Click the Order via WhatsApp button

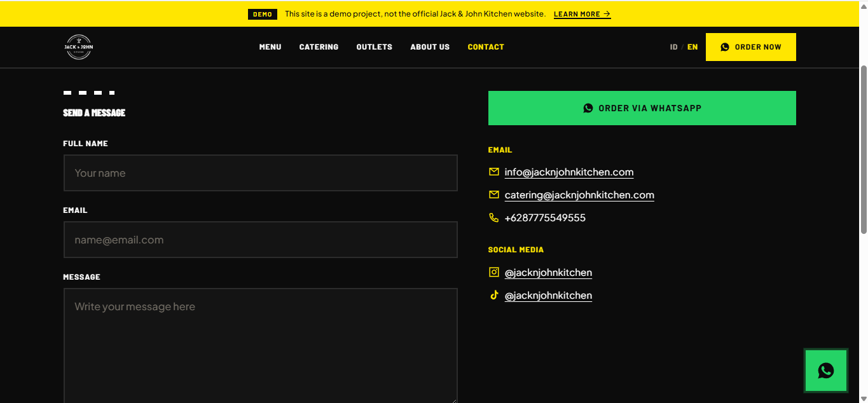[x=642, y=108]
